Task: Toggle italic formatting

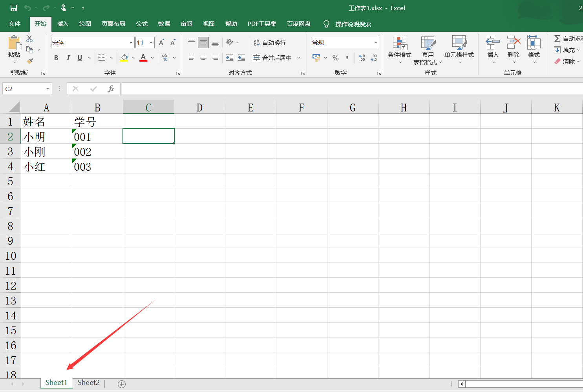Action: 68,58
